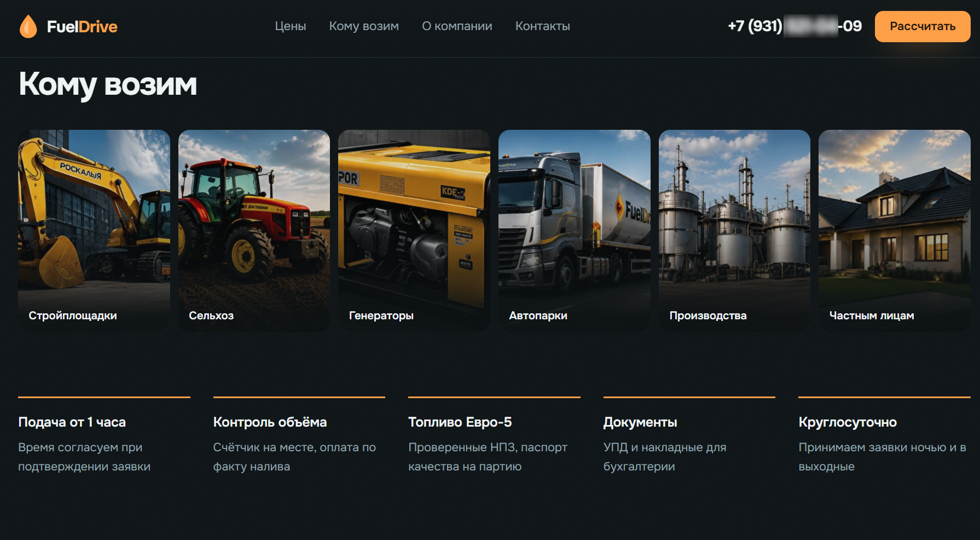Select the Сельхоз tractor card
Image resolution: width=980 pixels, height=540 pixels.
(254, 231)
